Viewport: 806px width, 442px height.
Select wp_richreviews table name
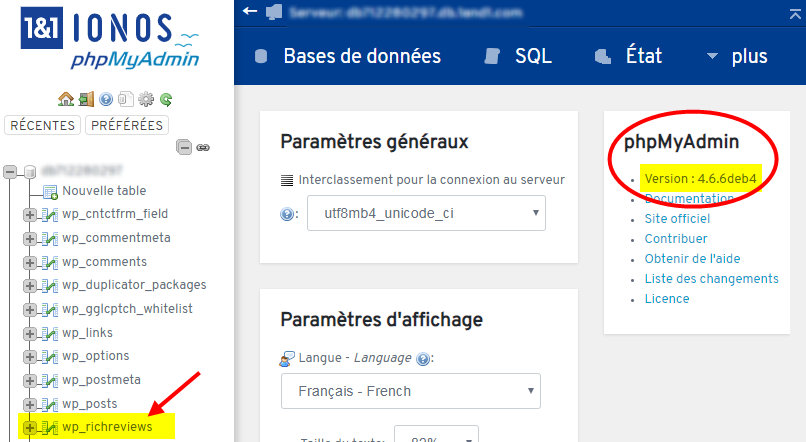pyautogui.click(x=107, y=427)
